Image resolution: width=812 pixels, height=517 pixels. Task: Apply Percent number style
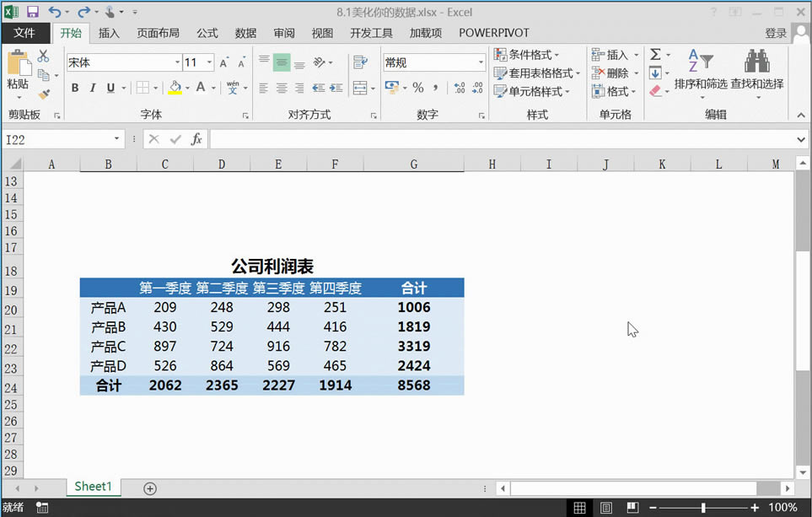[x=418, y=87]
